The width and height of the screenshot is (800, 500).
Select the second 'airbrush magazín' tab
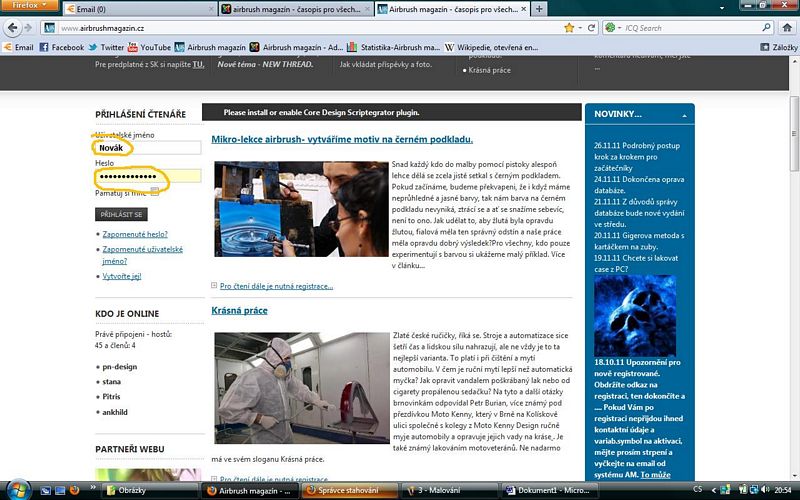click(x=295, y=9)
